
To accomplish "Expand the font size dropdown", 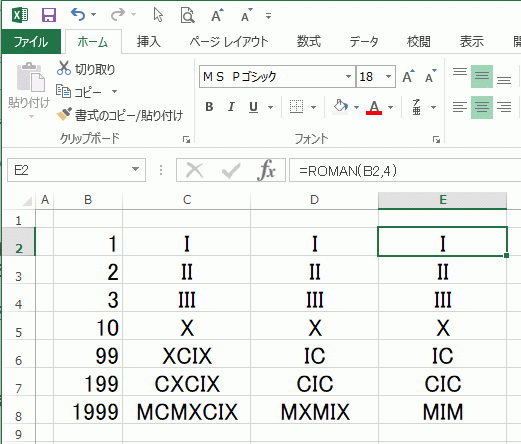I will pyautogui.click(x=389, y=77).
